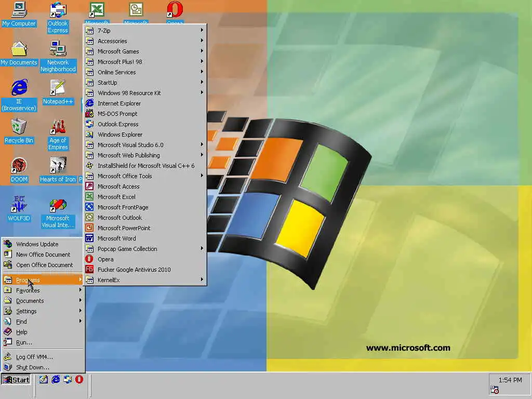532x399 pixels.
Task: Open Outlook Express in Programs menu
Action: click(145, 124)
